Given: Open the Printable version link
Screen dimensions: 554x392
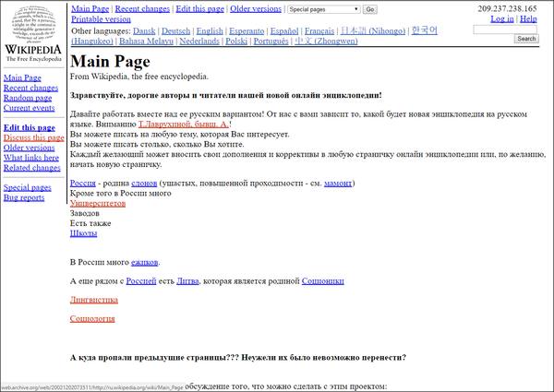Looking at the screenshot, I should [101, 19].
